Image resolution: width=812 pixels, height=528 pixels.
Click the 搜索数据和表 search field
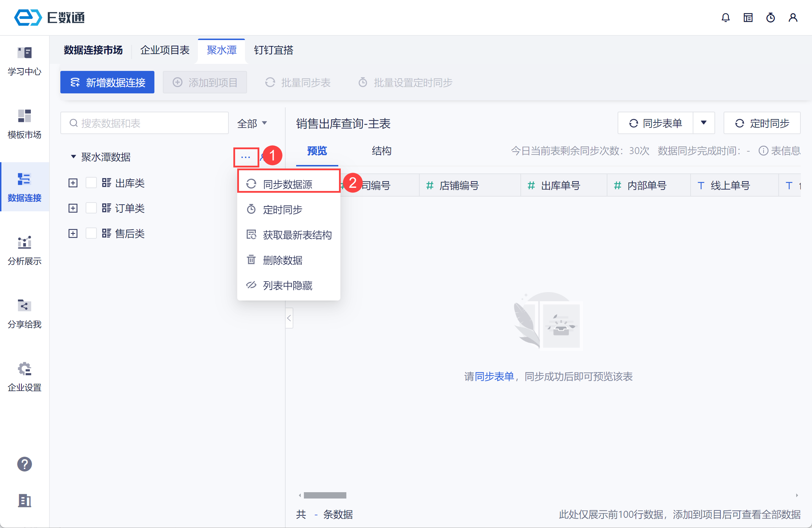[145, 123]
